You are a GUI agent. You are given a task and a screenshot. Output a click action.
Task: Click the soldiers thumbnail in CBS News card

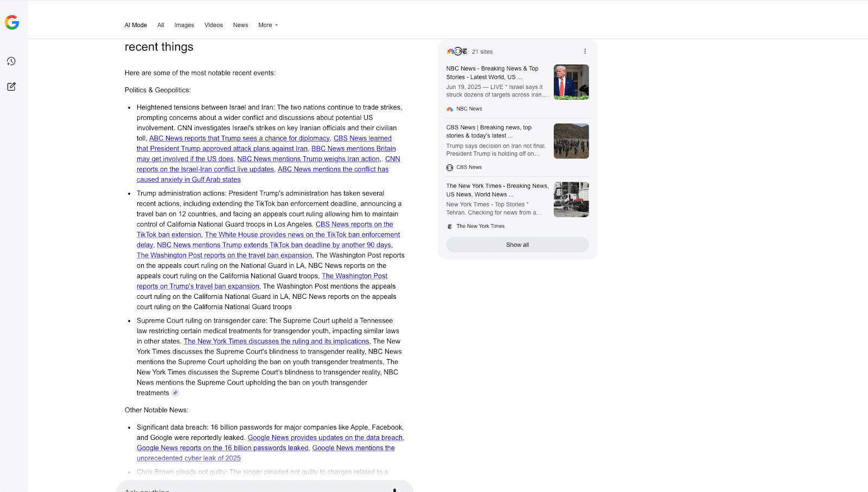click(x=571, y=141)
